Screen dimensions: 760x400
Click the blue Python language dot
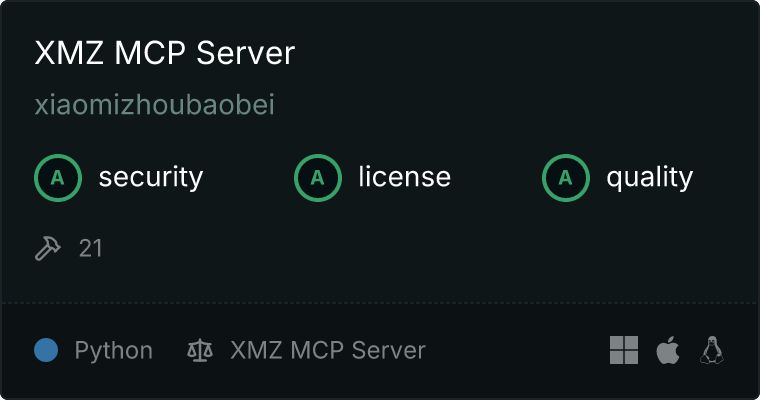coord(46,350)
